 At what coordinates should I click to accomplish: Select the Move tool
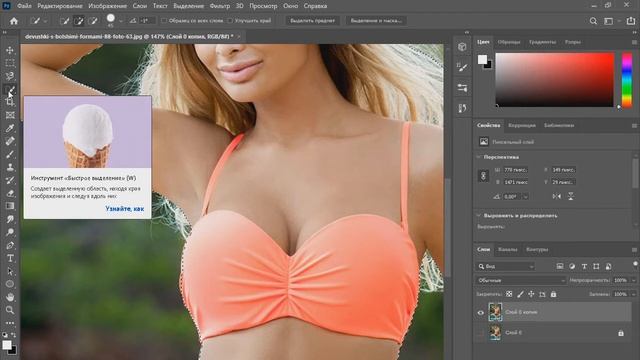10,50
